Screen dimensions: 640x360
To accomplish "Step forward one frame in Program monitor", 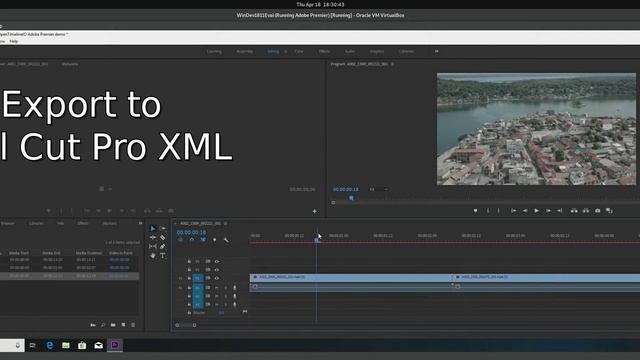I will (x=548, y=211).
